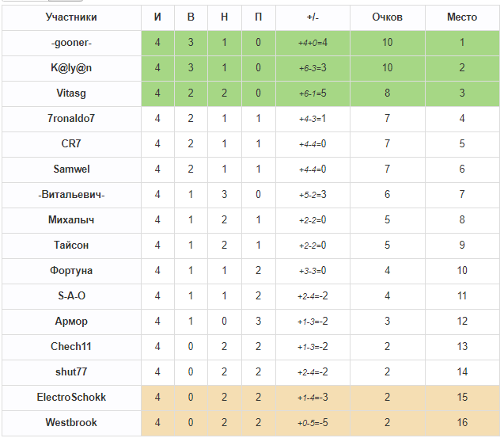Click the Участники column header

(x=71, y=17)
